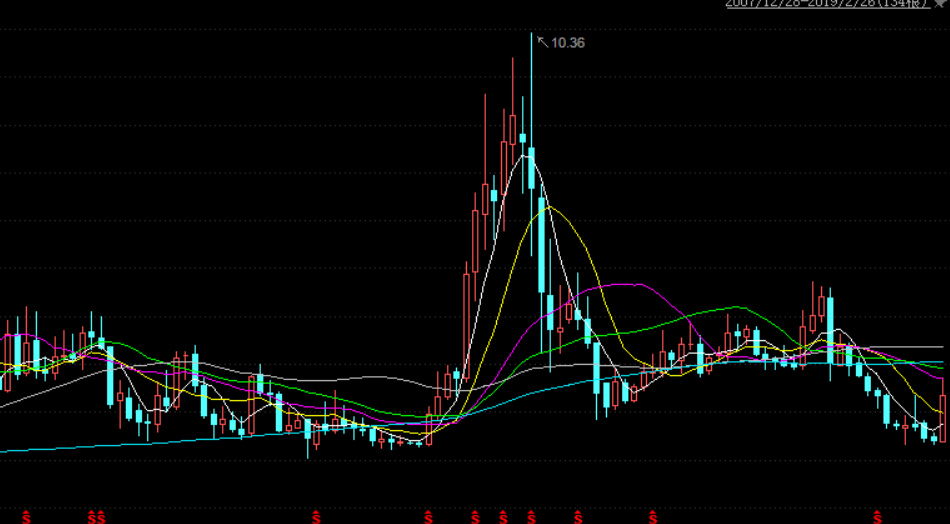Screen dimensions: 950x524
Task: Select the cyan candle body at the 10.36 peak
Action: pos(531,165)
